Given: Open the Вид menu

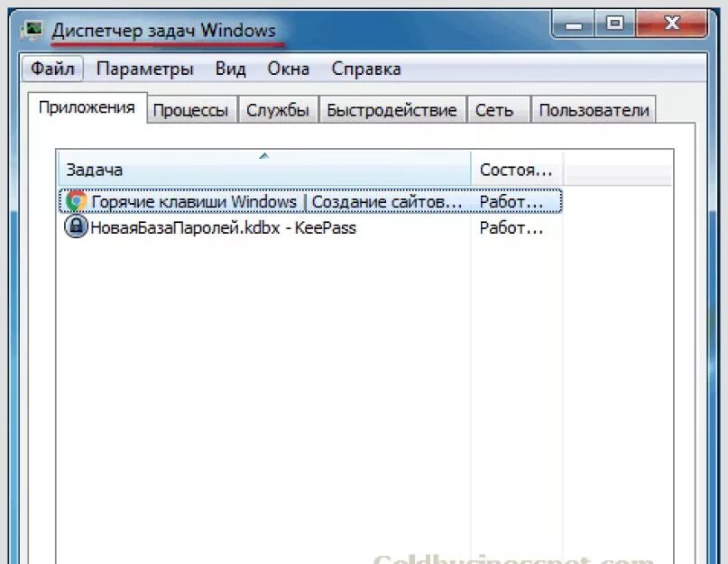Looking at the screenshot, I should point(230,69).
